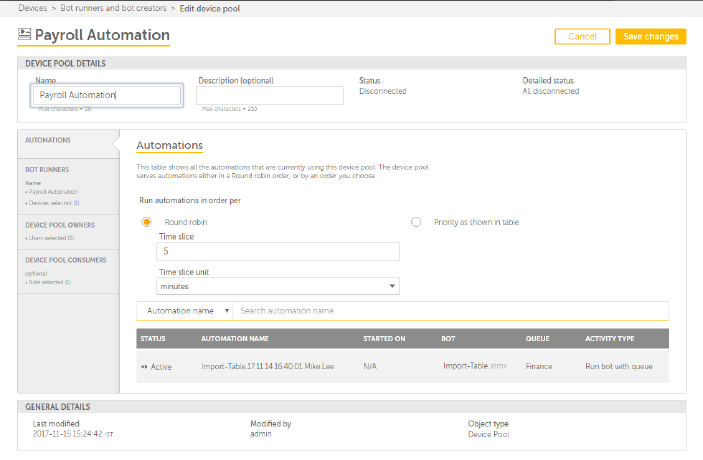Switch to the Bot Runners tab
The width and height of the screenshot is (703, 460).
[46, 171]
